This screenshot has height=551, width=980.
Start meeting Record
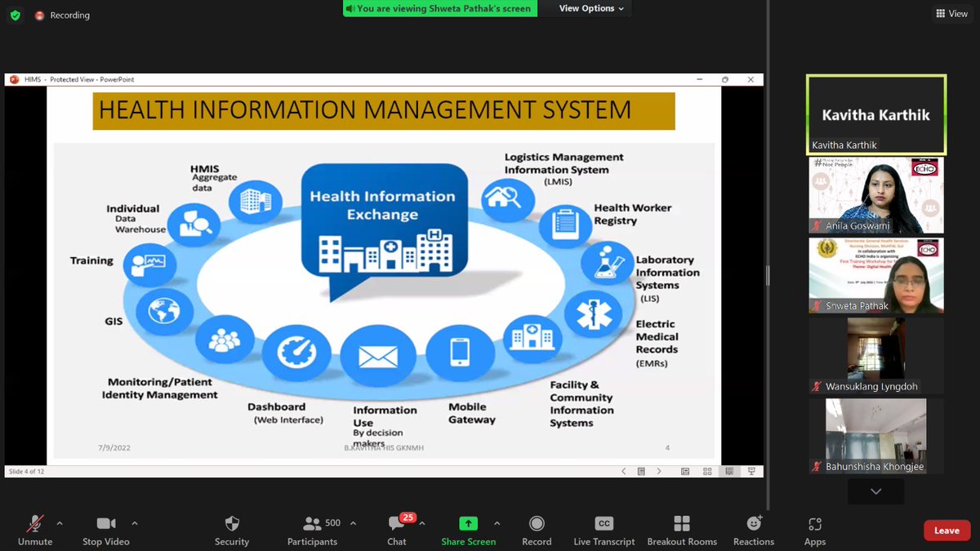pyautogui.click(x=537, y=531)
